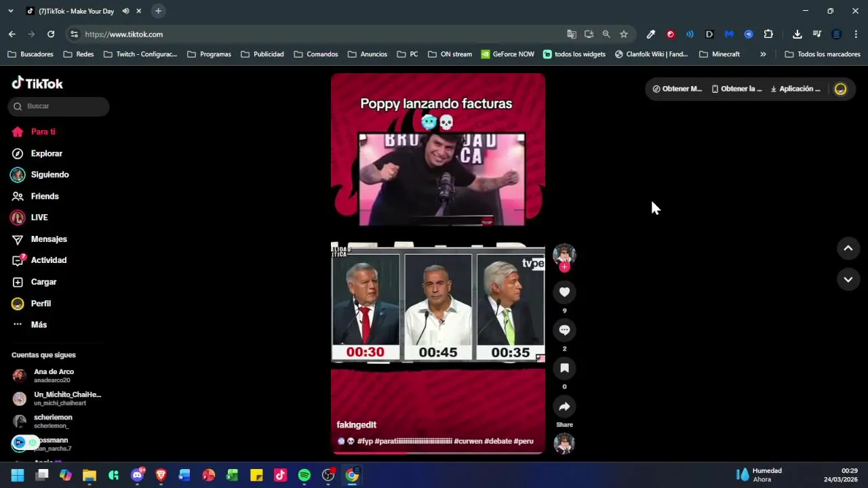The image size is (868, 488).
Task: Open Discord from the taskbar
Action: point(138,475)
